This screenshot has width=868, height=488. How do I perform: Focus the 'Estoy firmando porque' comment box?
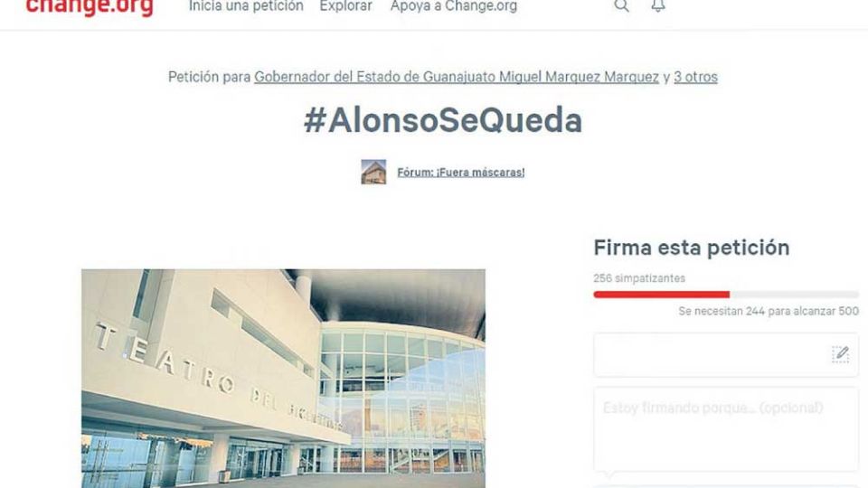[x=726, y=429]
